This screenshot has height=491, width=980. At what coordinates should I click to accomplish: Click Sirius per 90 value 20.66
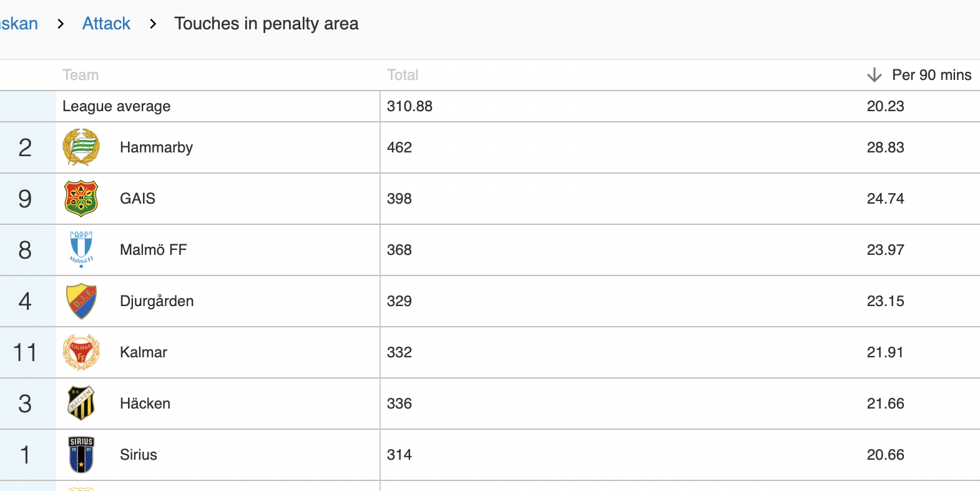click(x=885, y=455)
